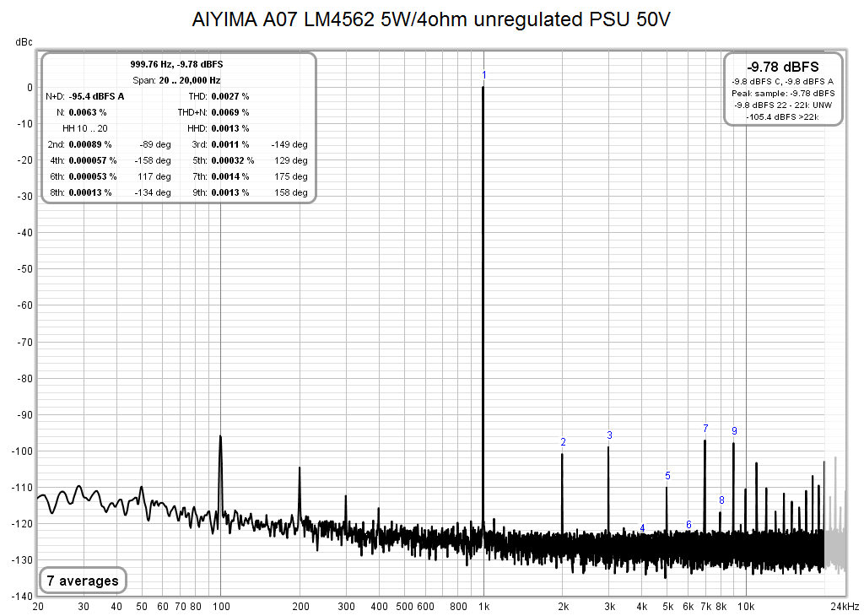Click the "100" tick on the frequency axis
Image resolution: width=864 pixels, height=616 pixels.
coord(221,607)
